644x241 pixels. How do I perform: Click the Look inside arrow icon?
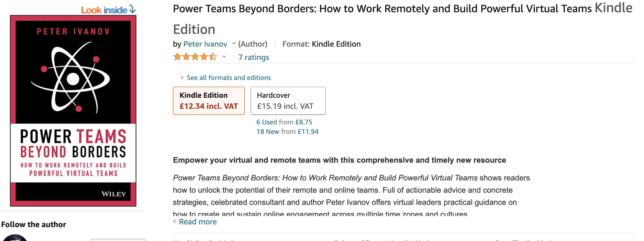coord(133,9)
